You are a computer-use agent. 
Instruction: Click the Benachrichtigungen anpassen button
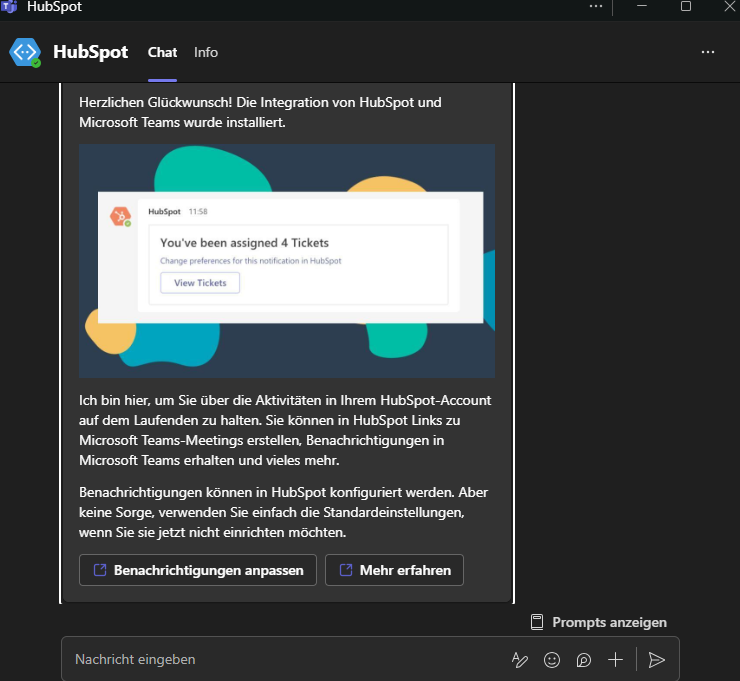(x=198, y=570)
